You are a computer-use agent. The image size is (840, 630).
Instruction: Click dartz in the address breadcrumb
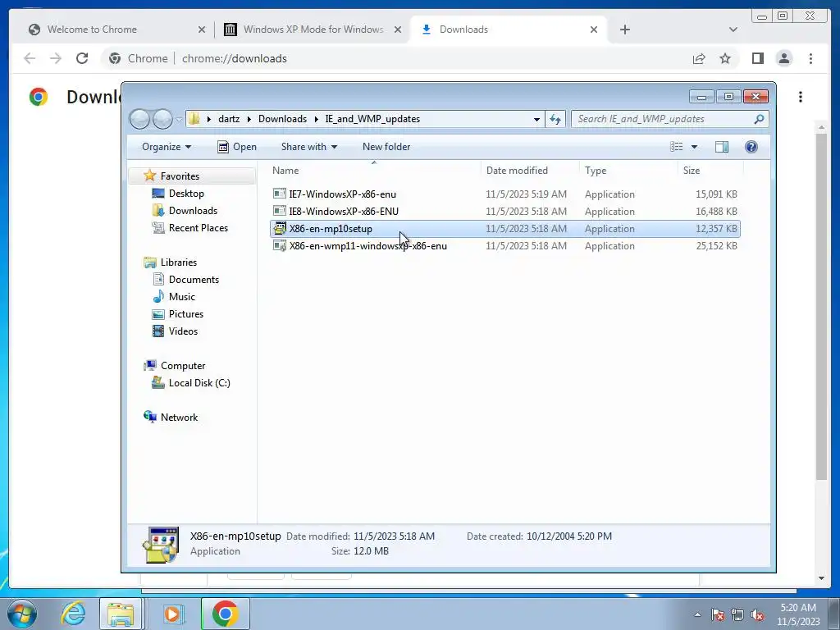click(229, 119)
